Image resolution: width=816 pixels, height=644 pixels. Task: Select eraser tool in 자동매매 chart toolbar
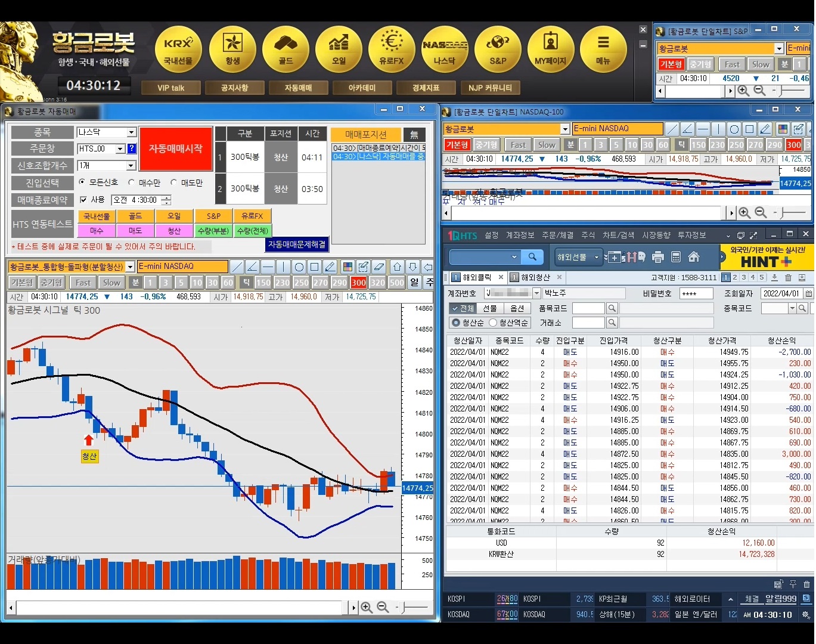click(x=378, y=267)
